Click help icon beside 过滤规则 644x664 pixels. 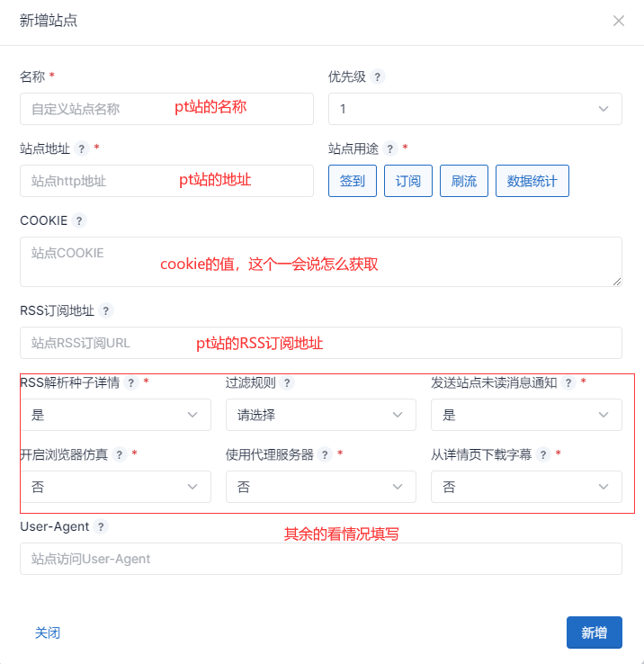287,382
